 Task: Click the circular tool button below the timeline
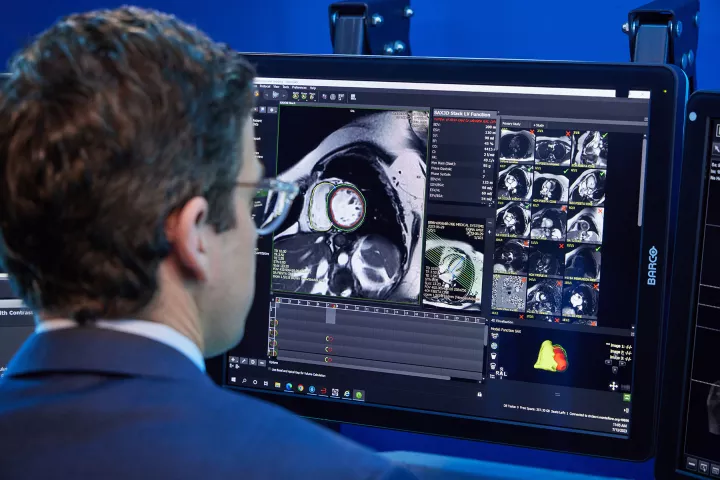click(x=253, y=362)
